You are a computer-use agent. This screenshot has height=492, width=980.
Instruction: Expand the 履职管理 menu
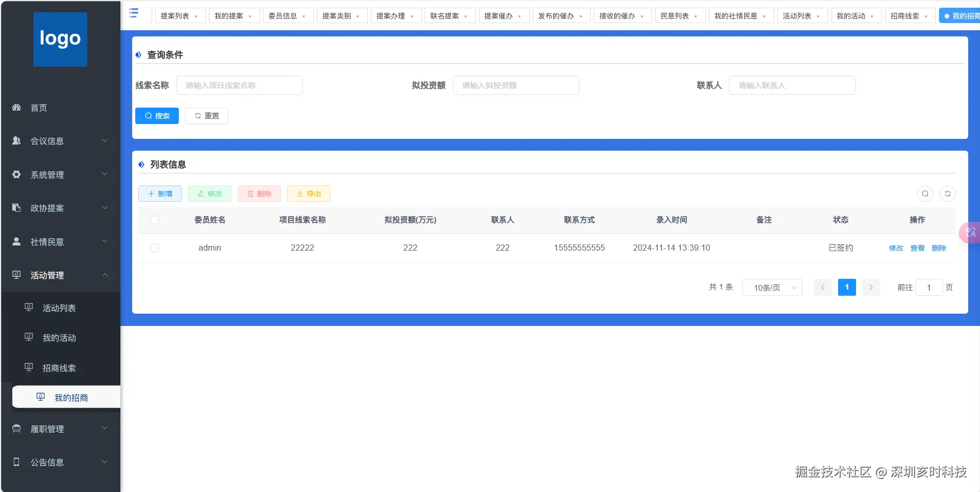(61, 429)
